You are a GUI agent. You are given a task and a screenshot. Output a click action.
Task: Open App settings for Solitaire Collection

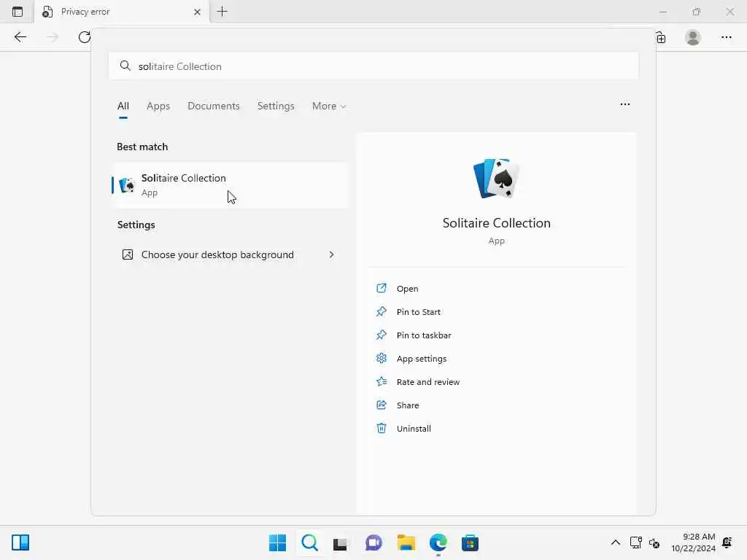pyautogui.click(x=422, y=359)
